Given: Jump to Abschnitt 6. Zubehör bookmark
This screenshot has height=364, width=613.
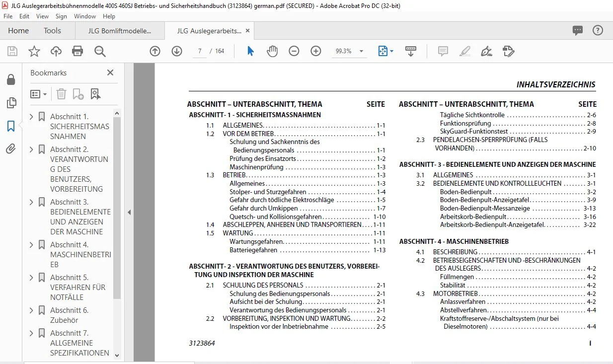Looking at the screenshot, I should pyautogui.click(x=69, y=315).
